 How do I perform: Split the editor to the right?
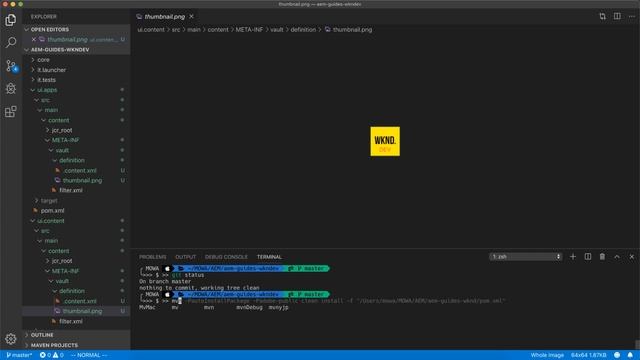pos(617,16)
